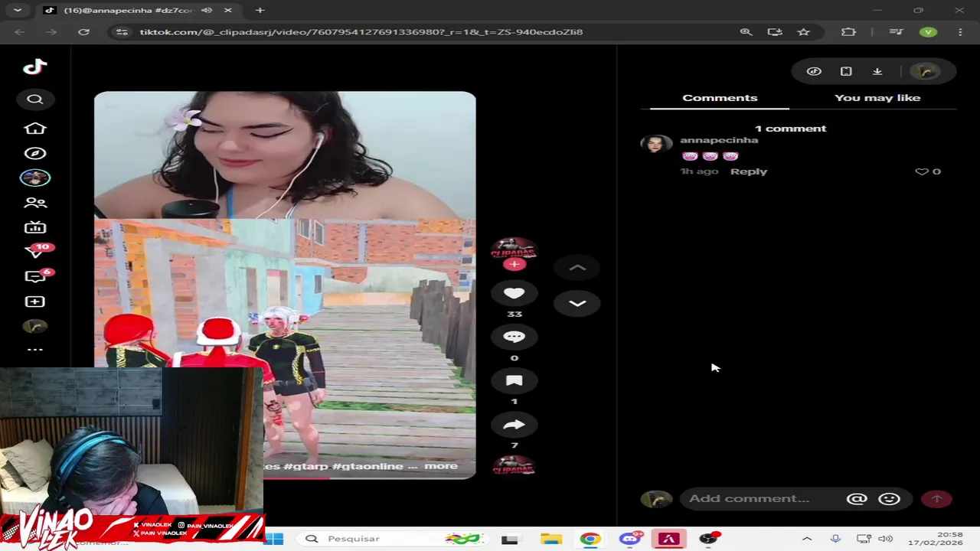Open the More three-dots menu in the sidebar
This screenshot has width=980, height=551.
point(35,350)
